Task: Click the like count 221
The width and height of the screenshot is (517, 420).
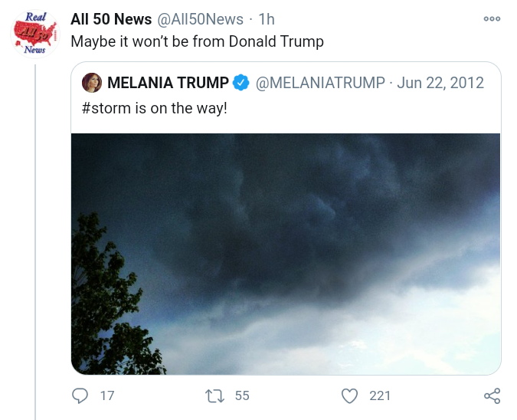Action: tap(380, 395)
